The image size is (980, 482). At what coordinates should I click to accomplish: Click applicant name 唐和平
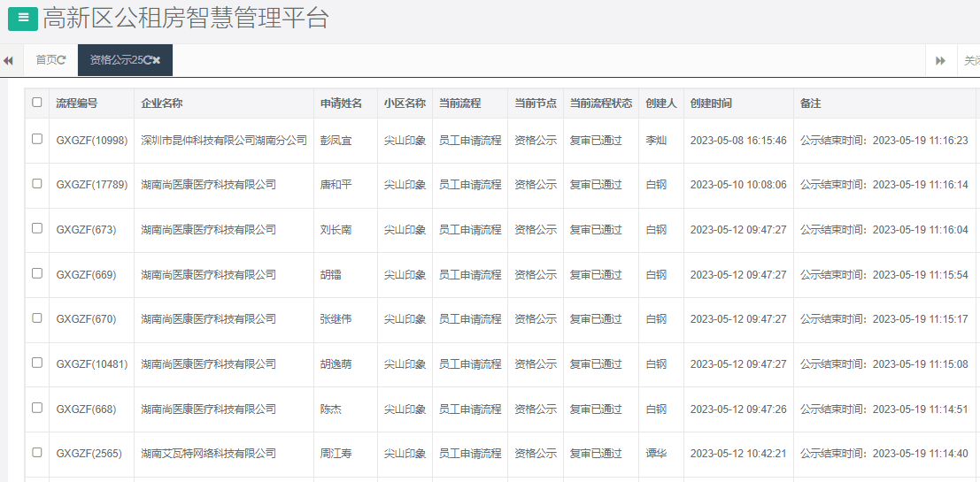click(336, 185)
